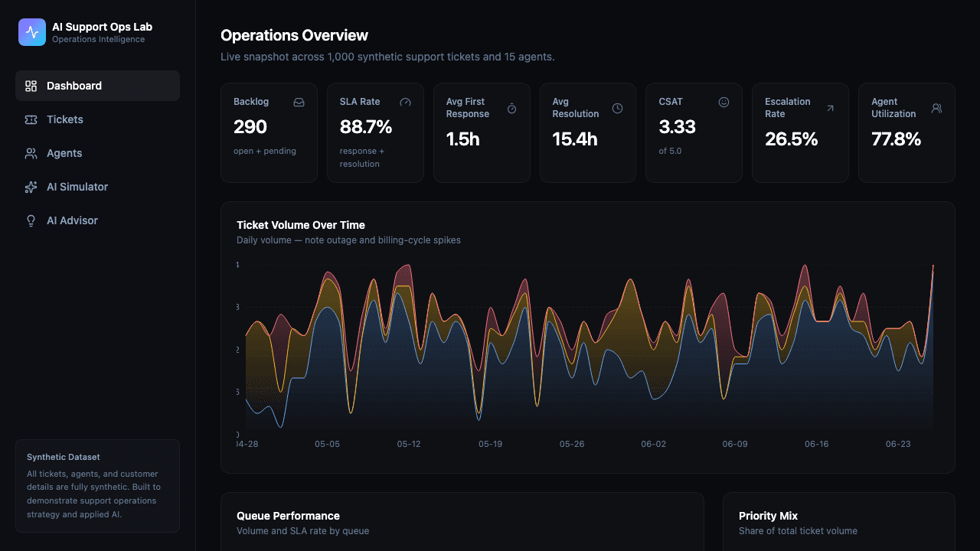Click the 1.5h first response value
This screenshot has width=980, height=551.
coord(463,139)
